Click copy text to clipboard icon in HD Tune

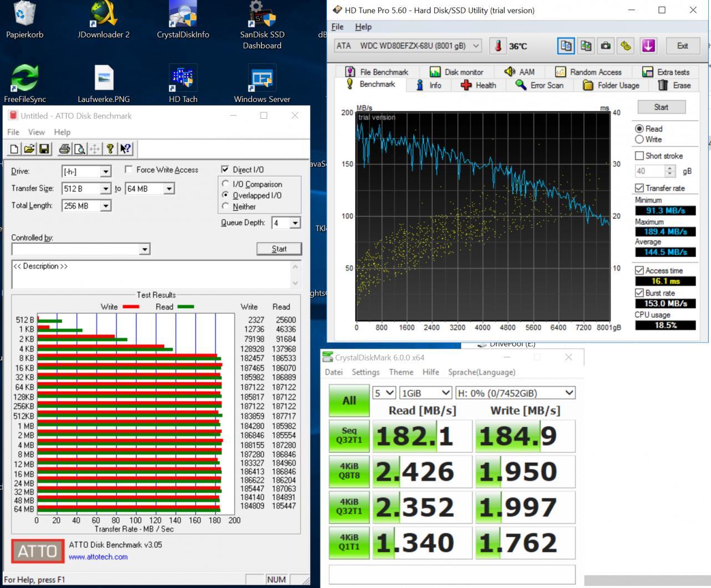point(566,46)
